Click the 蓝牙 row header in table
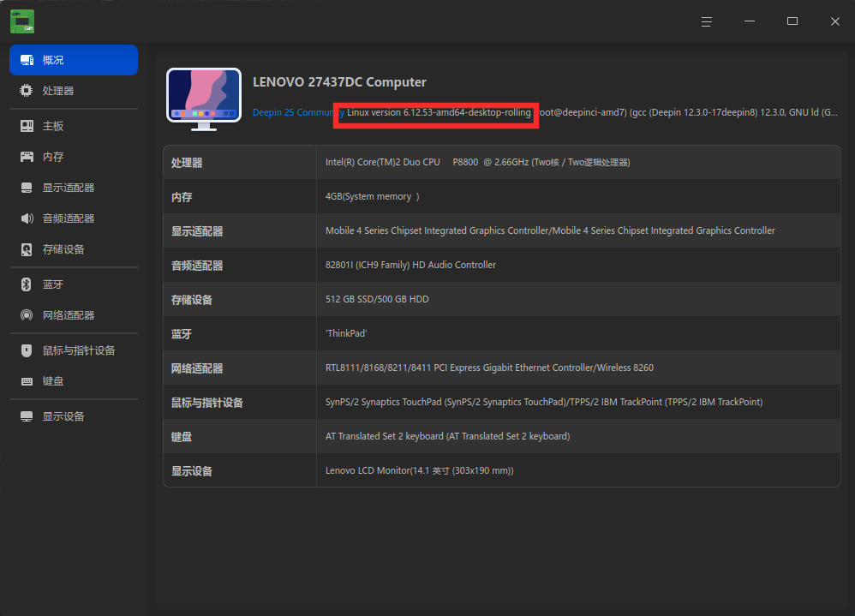Viewport: 855px width, 616px height. (x=181, y=333)
